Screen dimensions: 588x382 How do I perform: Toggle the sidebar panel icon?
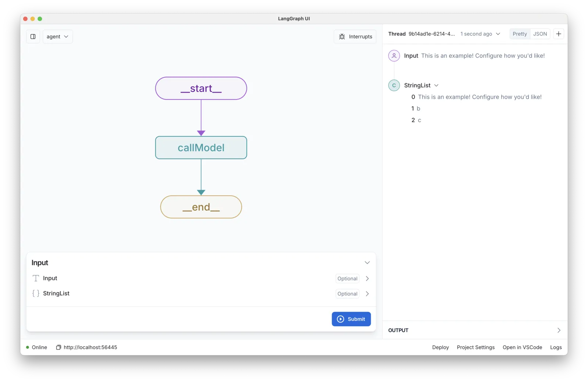pyautogui.click(x=33, y=36)
